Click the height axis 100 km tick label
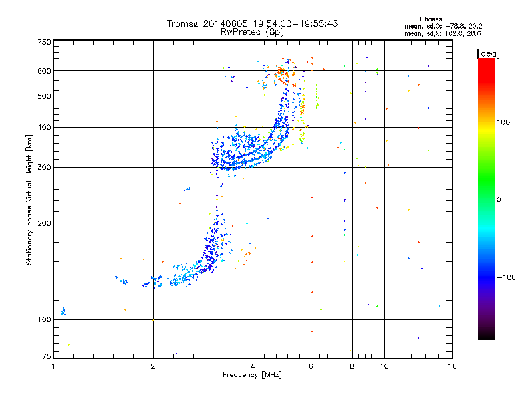Viewport: 532px width, 399px height. pyautogui.click(x=45, y=320)
